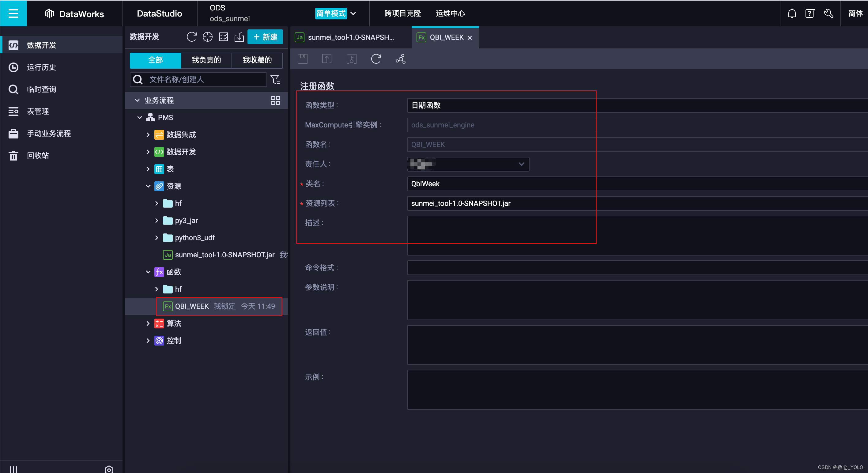Expand the python3_udf folder
Image resolution: width=868 pixels, height=473 pixels.
tap(156, 238)
